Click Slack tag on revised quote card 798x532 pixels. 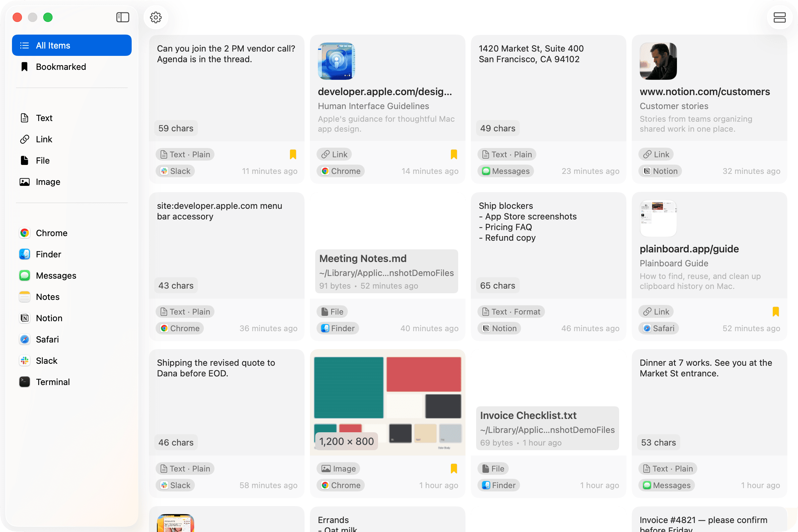(176, 485)
